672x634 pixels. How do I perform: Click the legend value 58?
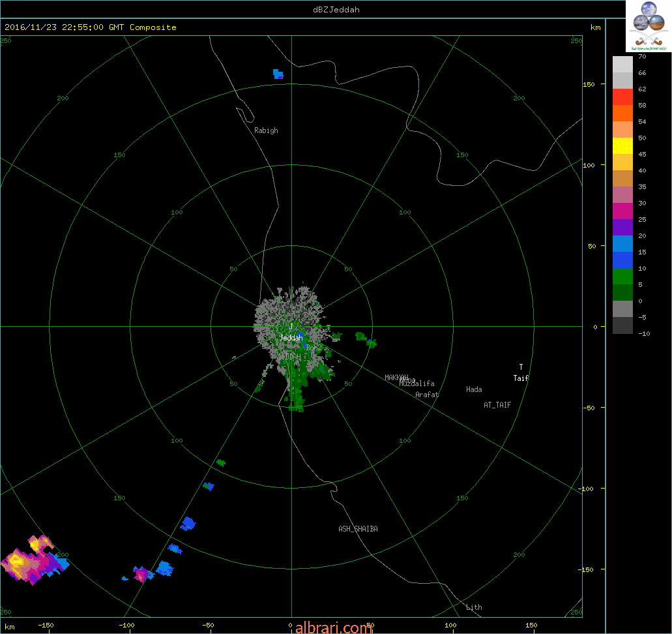pyautogui.click(x=642, y=105)
